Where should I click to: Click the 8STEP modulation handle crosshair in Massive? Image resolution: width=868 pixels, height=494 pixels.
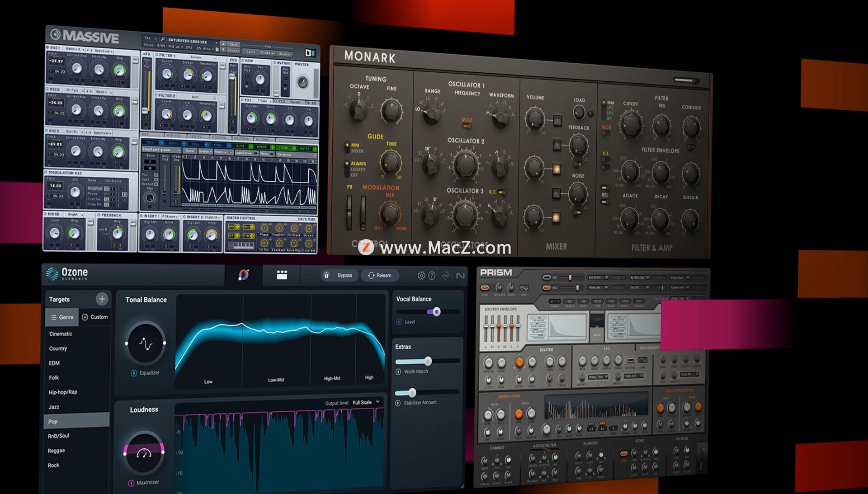[315, 148]
